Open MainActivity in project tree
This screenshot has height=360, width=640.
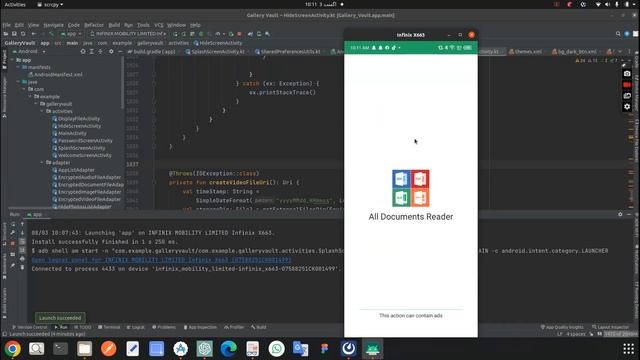click(69, 133)
